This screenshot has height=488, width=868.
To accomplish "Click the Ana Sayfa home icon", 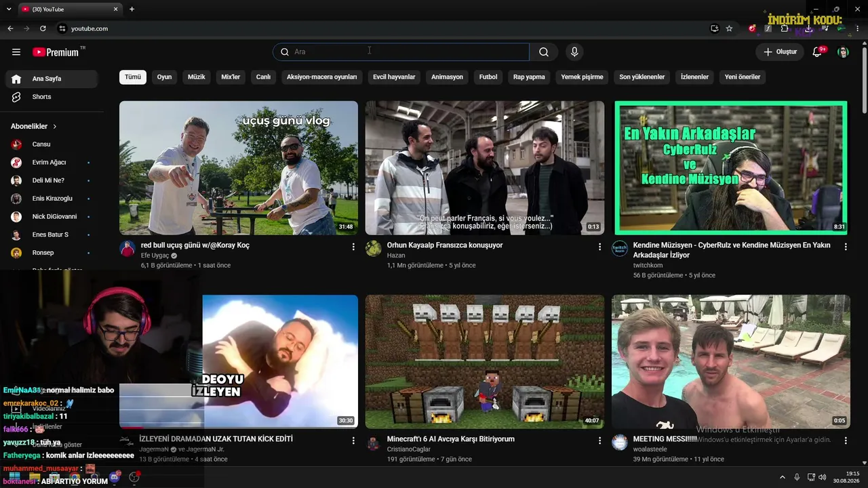I will (x=16, y=79).
